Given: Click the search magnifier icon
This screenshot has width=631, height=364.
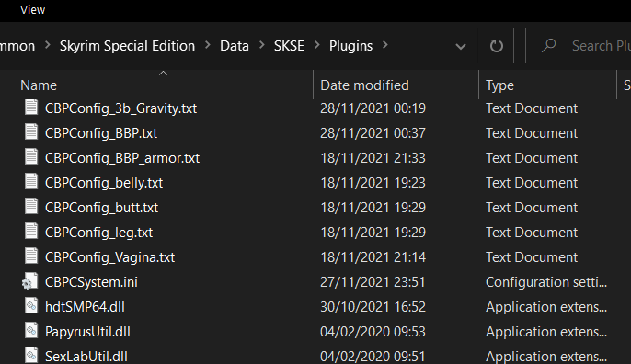Looking at the screenshot, I should click(548, 45).
